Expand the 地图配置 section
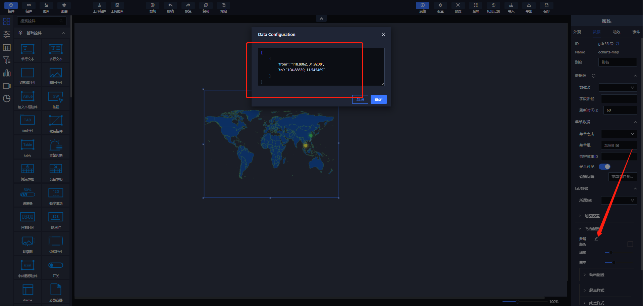 (x=592, y=216)
